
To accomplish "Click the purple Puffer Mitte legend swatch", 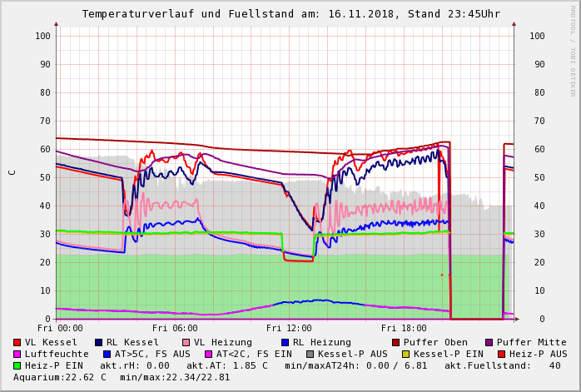I will [489, 342].
